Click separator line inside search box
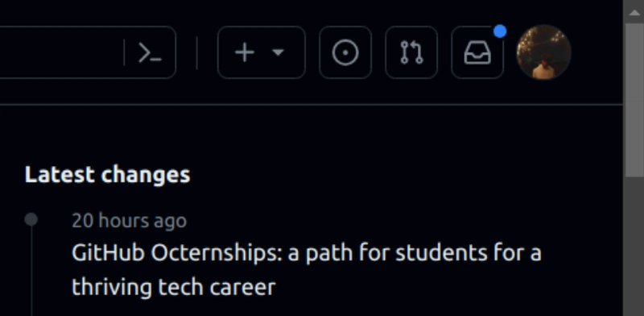 click(124, 52)
